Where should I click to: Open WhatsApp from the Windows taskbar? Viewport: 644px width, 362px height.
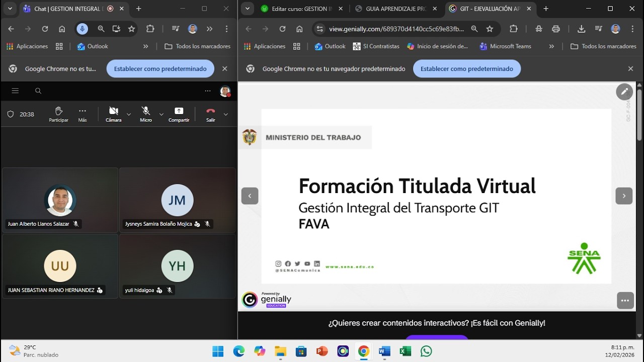click(426, 351)
